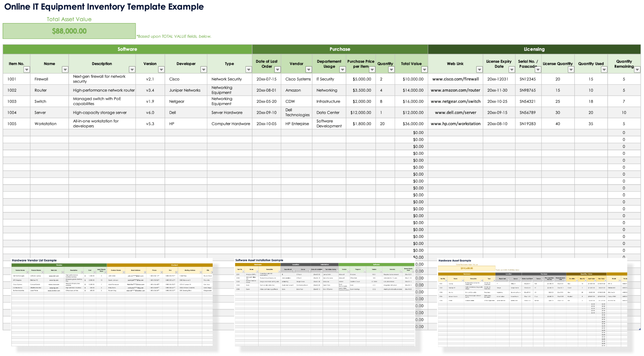This screenshot has width=644, height=356.
Task: Click the Developer column filter arrow
Action: coord(204,69)
